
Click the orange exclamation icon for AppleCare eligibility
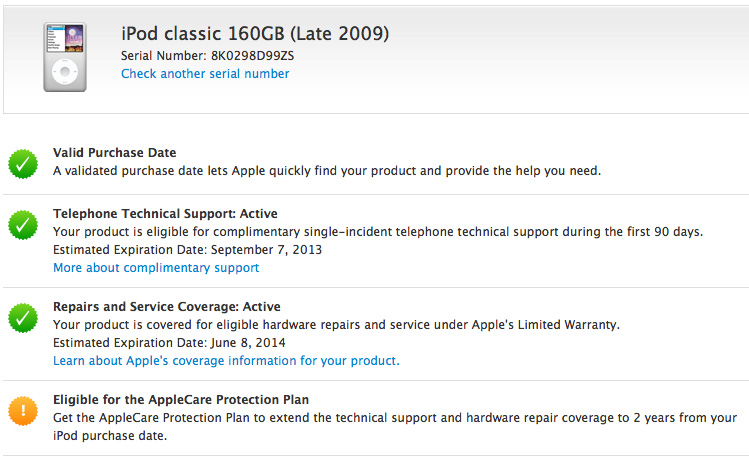coord(23,409)
